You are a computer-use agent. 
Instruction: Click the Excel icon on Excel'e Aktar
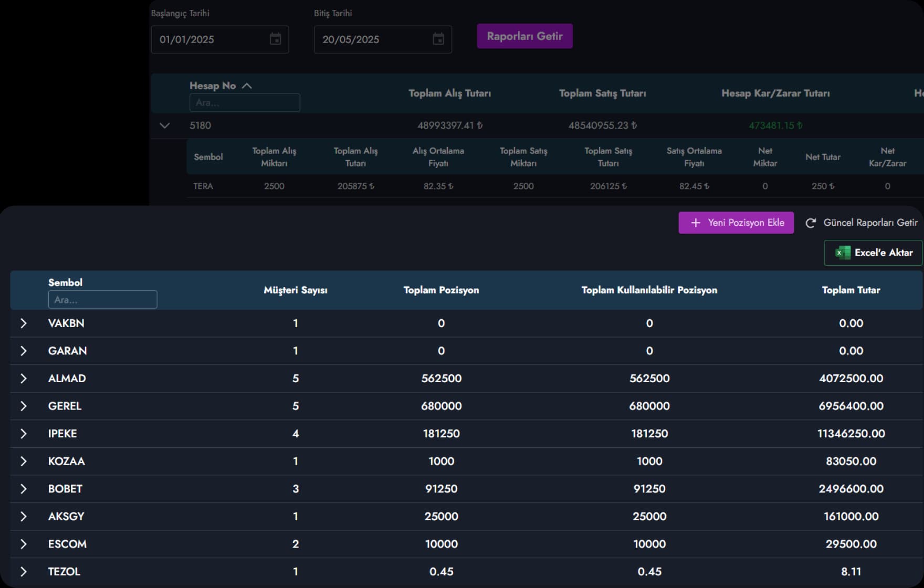click(843, 253)
